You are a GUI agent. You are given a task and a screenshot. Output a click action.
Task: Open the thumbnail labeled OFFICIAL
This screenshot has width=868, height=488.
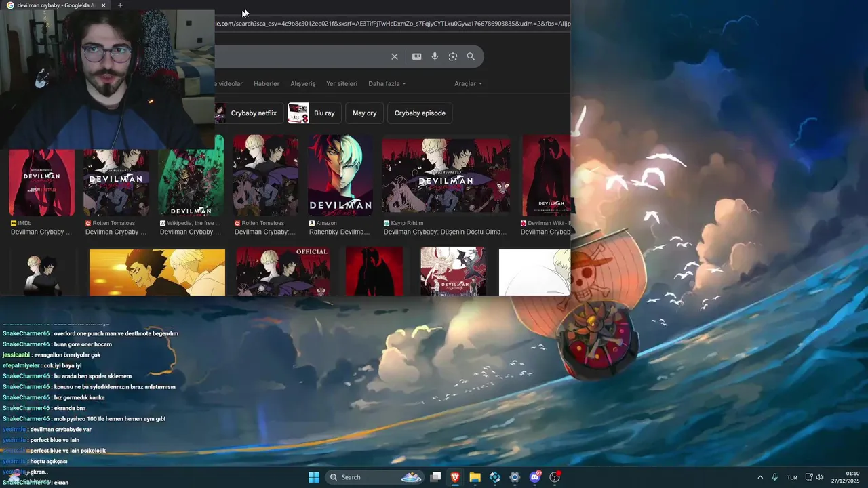pyautogui.click(x=283, y=271)
